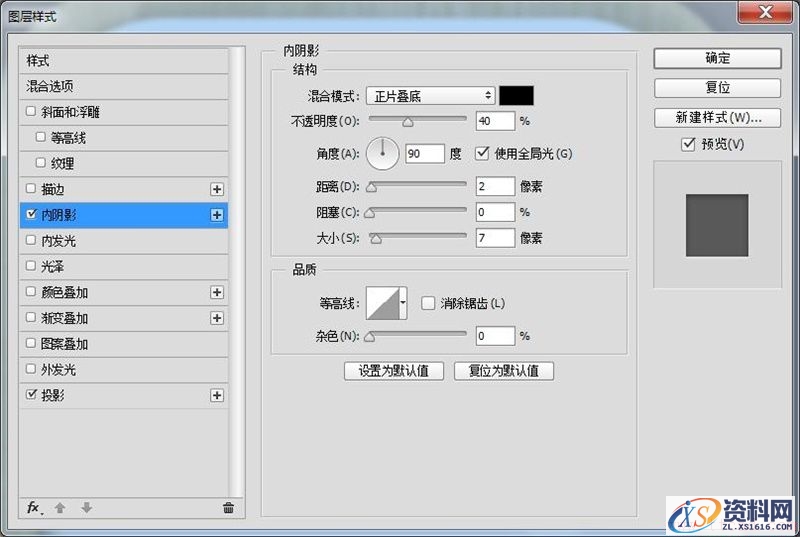Open the 投影 settings row
The height and width of the screenshot is (537, 800).
[124, 395]
